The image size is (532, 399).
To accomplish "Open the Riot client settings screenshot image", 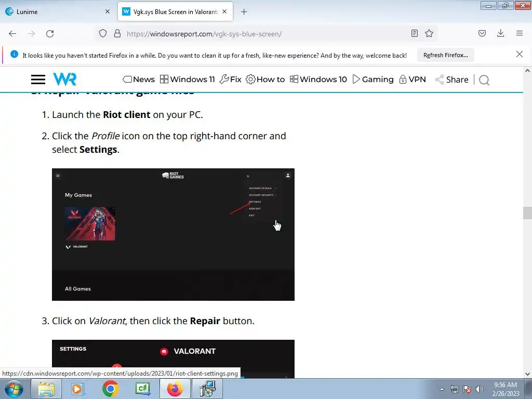I will point(173,234).
